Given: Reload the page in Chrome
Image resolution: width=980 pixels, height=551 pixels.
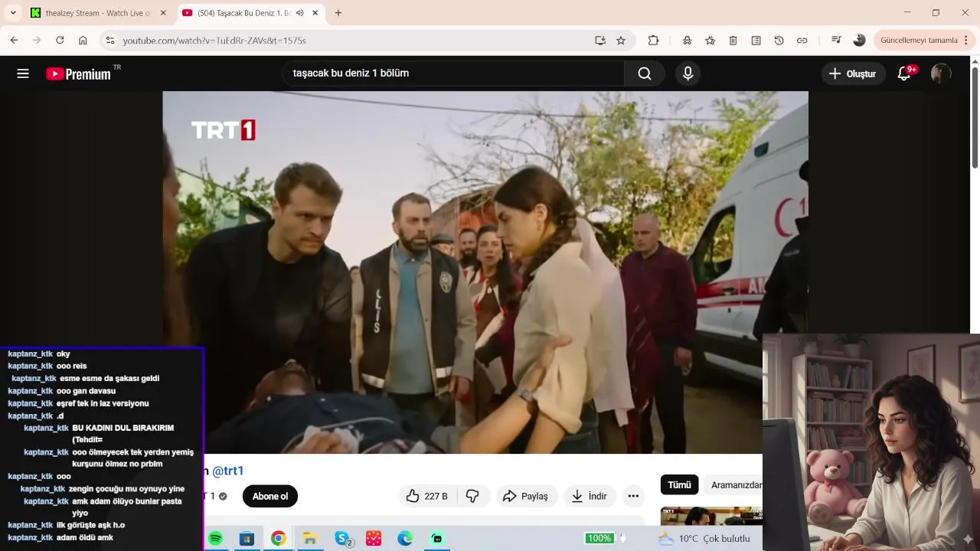Looking at the screenshot, I should click(x=60, y=41).
